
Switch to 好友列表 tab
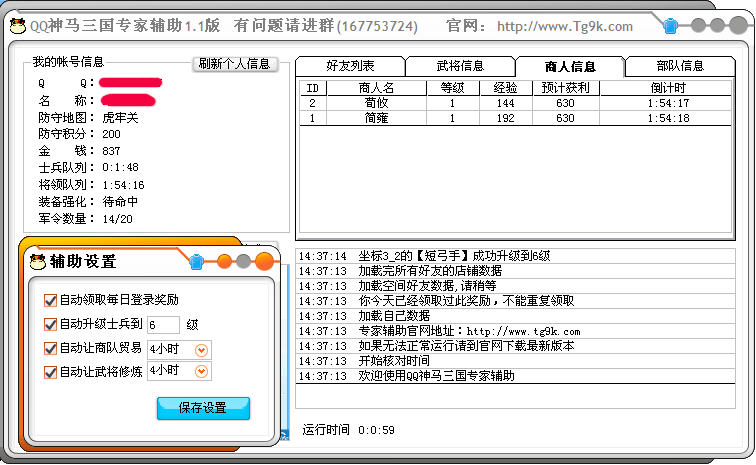click(350, 66)
